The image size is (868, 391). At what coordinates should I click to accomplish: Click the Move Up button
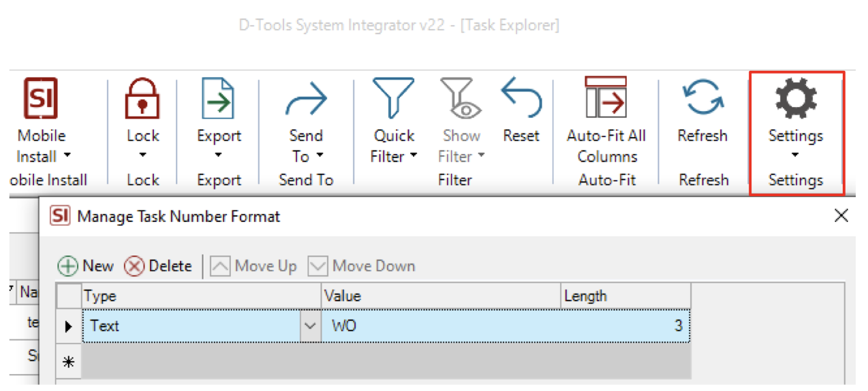(x=253, y=266)
